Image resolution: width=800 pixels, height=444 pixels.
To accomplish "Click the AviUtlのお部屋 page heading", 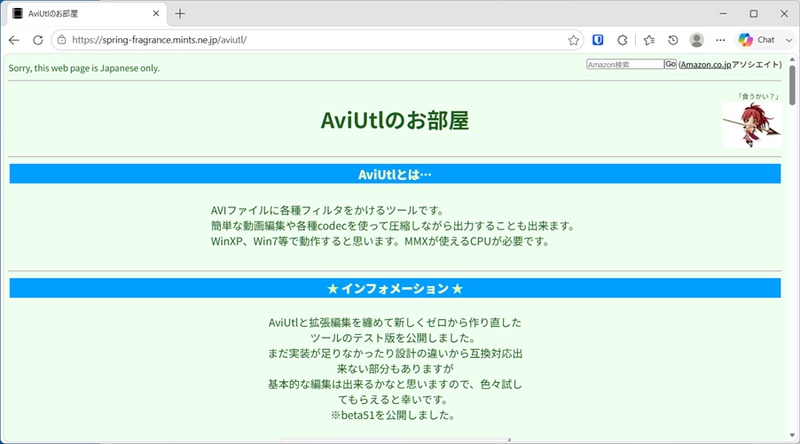I will [x=394, y=120].
